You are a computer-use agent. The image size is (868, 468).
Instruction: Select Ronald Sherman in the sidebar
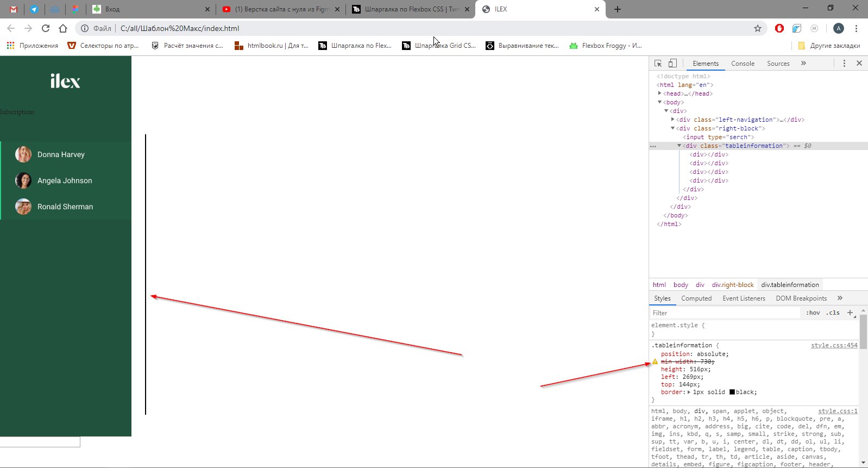click(x=66, y=207)
